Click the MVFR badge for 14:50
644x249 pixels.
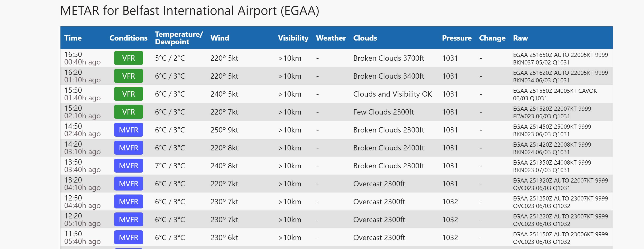tap(128, 130)
